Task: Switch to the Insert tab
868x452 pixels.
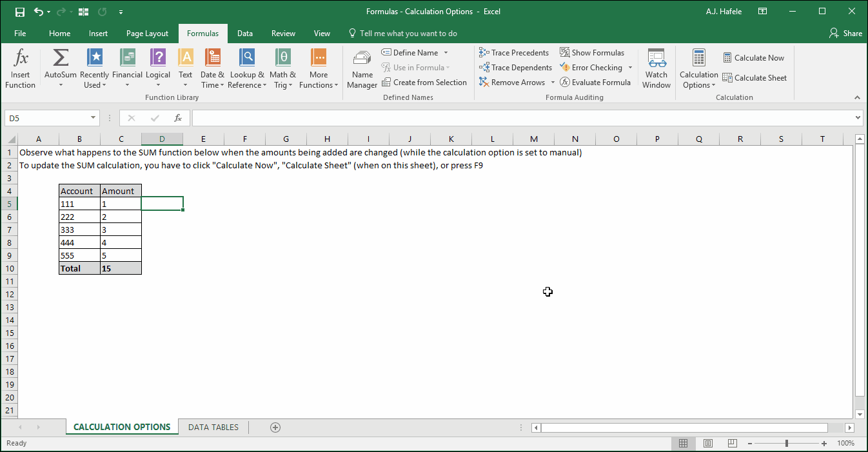Action: [x=99, y=34]
